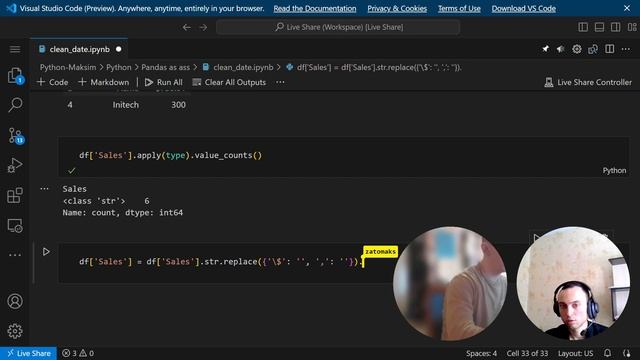The image size is (640, 360).
Task: Click the unsaved dot on clean_date.ipynb tab
Action: click(x=118, y=49)
